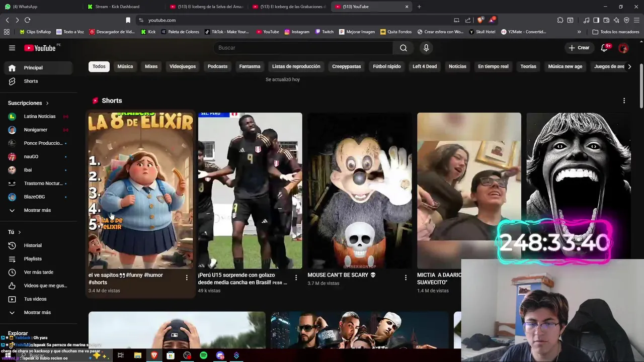Image resolution: width=644 pixels, height=362 pixels.
Task: Open the browser main menu icon
Action: tap(636, 20)
